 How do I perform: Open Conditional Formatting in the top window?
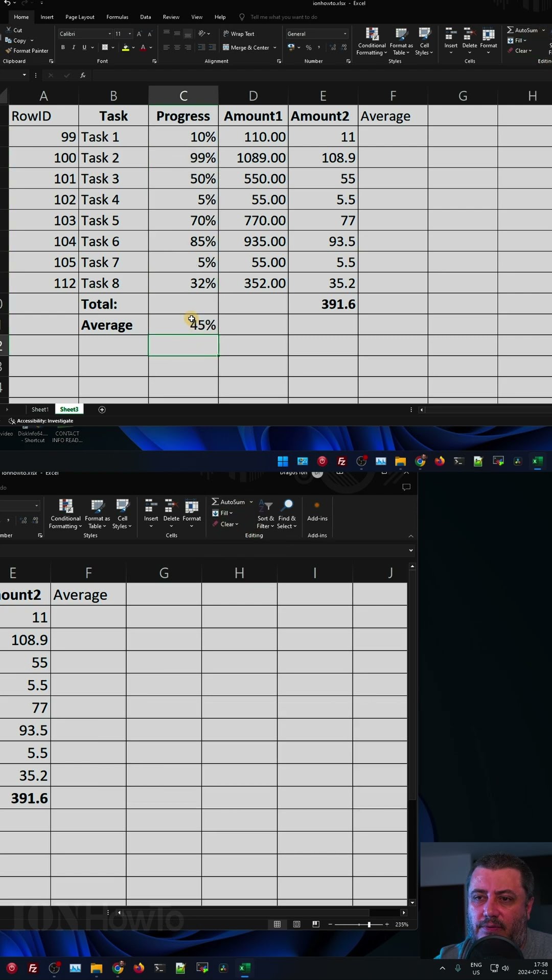tap(372, 41)
